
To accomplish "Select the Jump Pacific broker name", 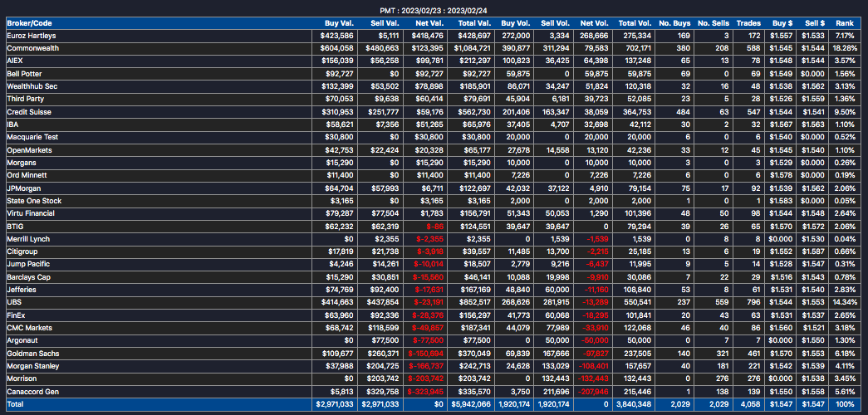I will tap(27, 265).
